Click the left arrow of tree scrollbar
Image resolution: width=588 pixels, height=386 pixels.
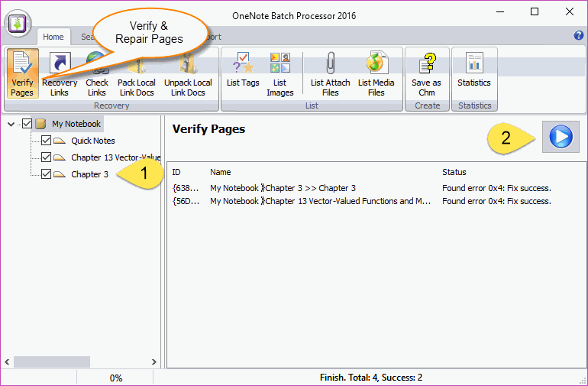pyautogui.click(x=7, y=362)
